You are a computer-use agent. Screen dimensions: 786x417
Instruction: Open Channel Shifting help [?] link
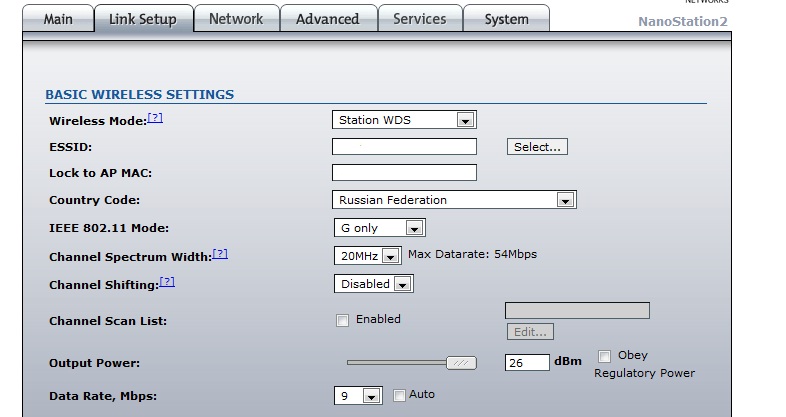pyautogui.click(x=168, y=282)
